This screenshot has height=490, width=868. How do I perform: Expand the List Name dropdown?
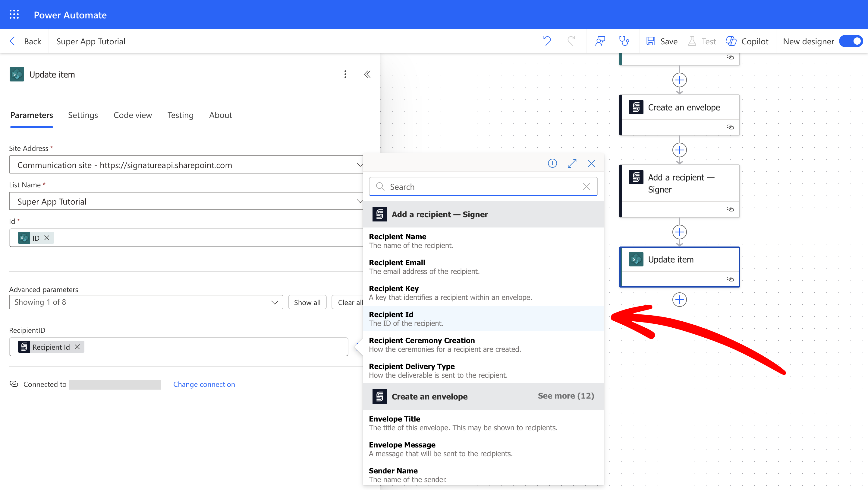pos(359,201)
